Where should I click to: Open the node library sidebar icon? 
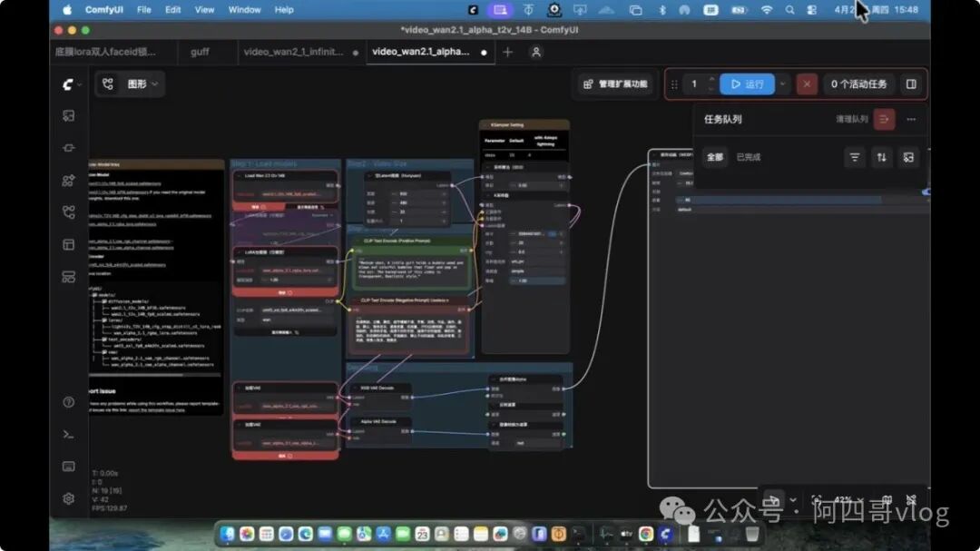[69, 148]
